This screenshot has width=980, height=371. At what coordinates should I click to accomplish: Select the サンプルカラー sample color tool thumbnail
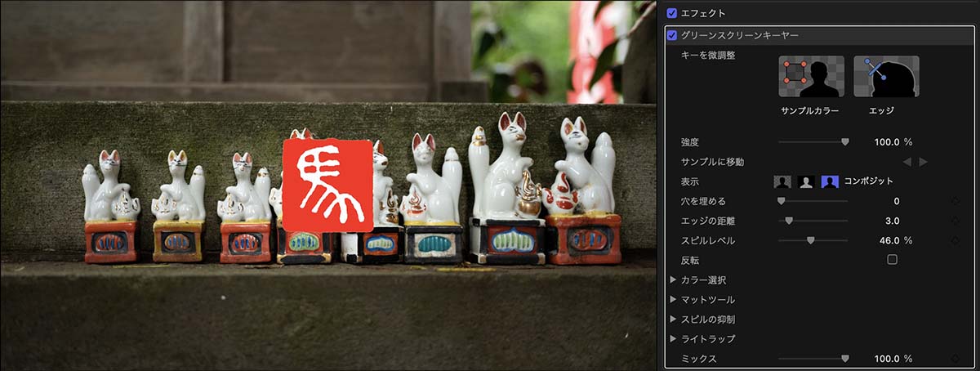811,77
